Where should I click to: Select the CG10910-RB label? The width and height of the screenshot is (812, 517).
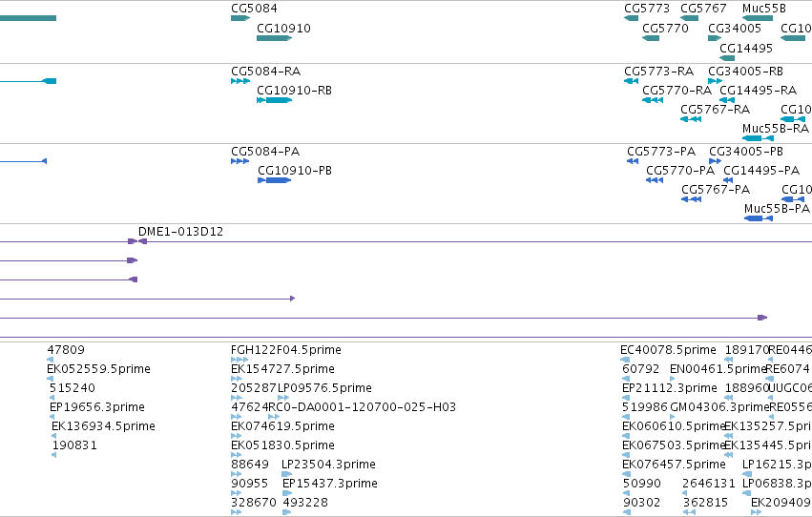294,90
